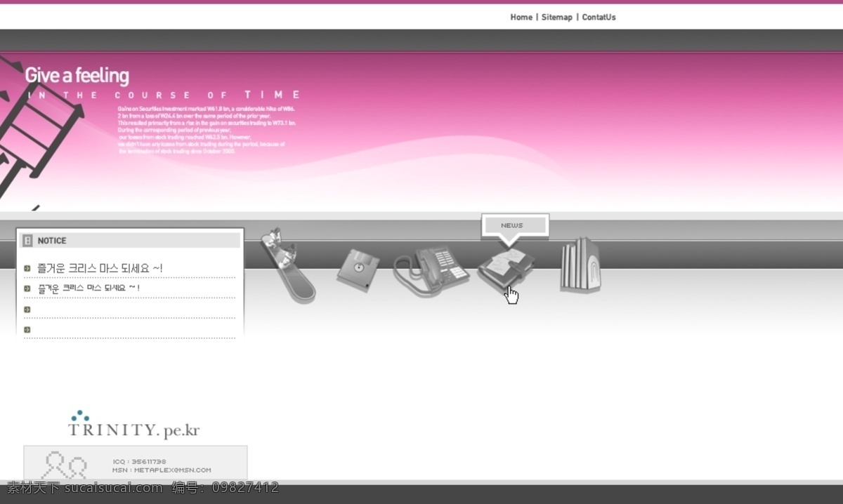Open the Home link
This screenshot has height=504, width=843.
pos(521,17)
